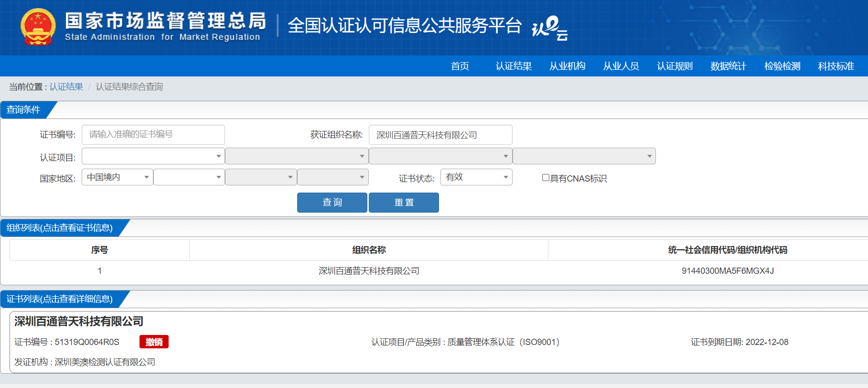The width and height of the screenshot is (868, 388).
Task: Open the fourth 国家地区 dropdown
Action: click(x=333, y=177)
